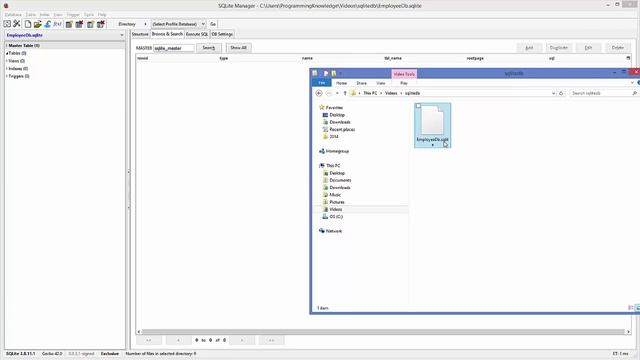Click the Search sqlitedb input field
This screenshot has width=640, height=360.
click(x=600, y=93)
